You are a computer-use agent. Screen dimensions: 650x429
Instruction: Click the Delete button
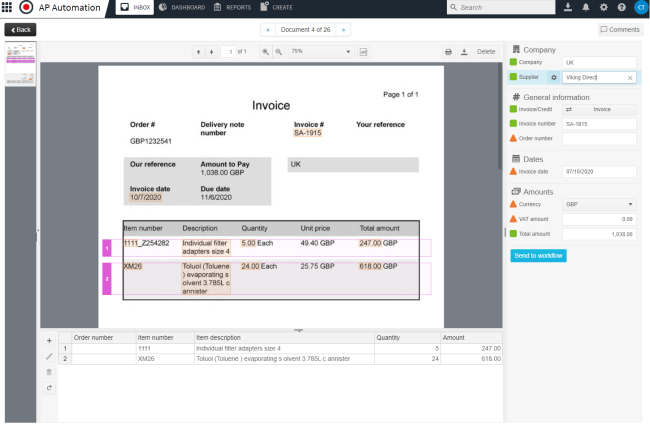(x=486, y=52)
